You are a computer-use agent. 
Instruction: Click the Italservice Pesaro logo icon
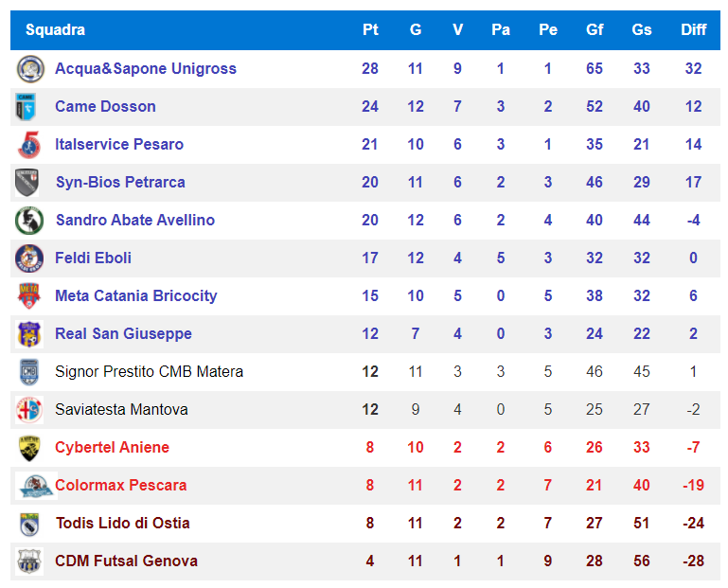coord(29,145)
